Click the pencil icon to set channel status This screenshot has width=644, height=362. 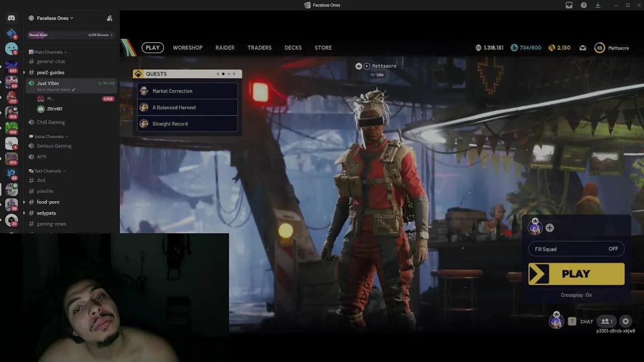click(x=73, y=89)
